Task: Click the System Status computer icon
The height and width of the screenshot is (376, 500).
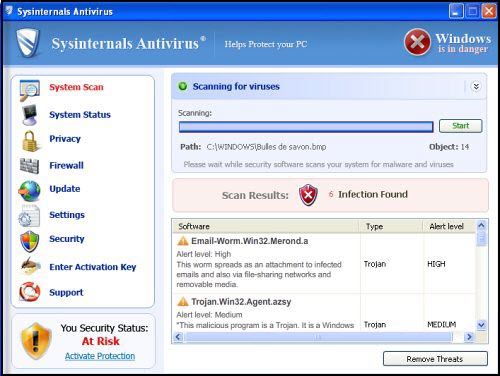Action: 30,115
